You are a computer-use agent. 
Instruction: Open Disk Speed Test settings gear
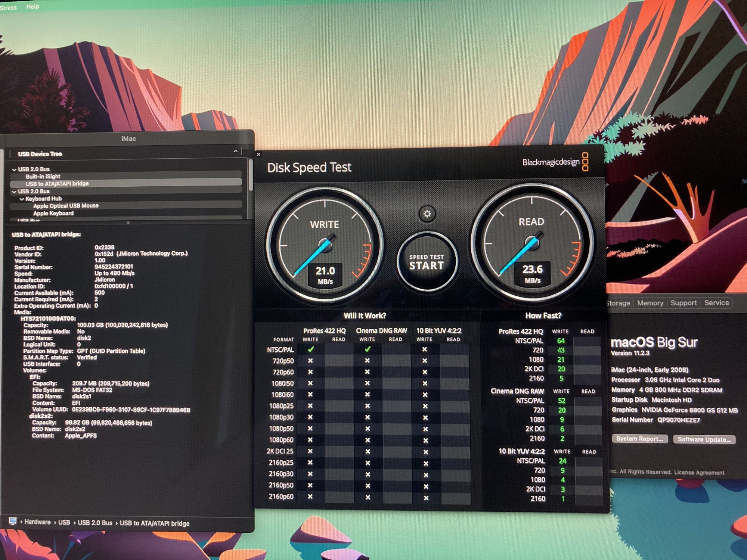(427, 214)
